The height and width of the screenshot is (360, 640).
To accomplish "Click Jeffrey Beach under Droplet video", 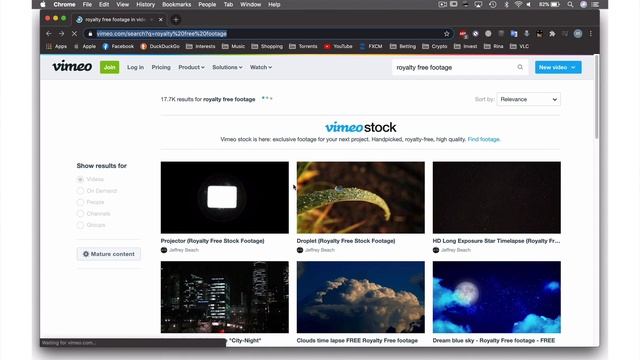I will [320, 250].
